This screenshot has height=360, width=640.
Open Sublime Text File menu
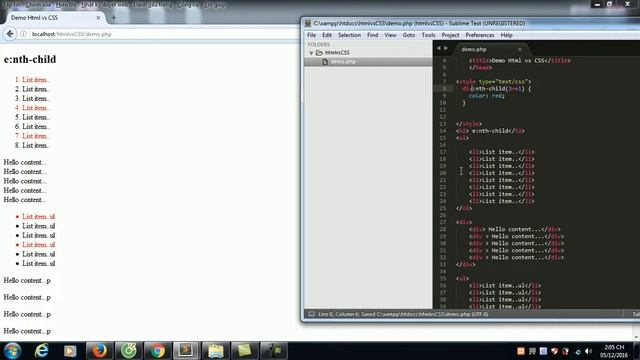tap(311, 35)
